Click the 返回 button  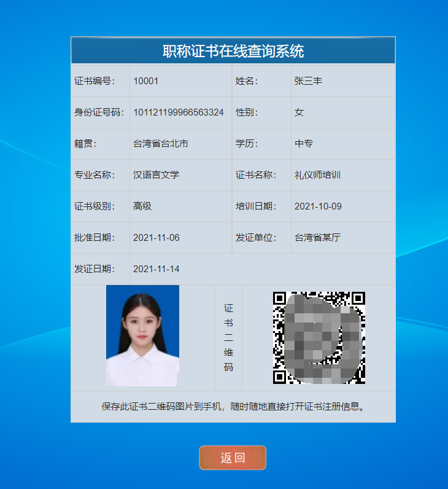coord(233,458)
